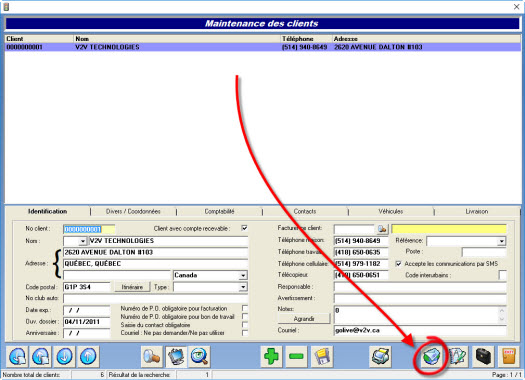Click app icon in title bar
Viewport: 525px width, 380px height.
coord(6,6)
